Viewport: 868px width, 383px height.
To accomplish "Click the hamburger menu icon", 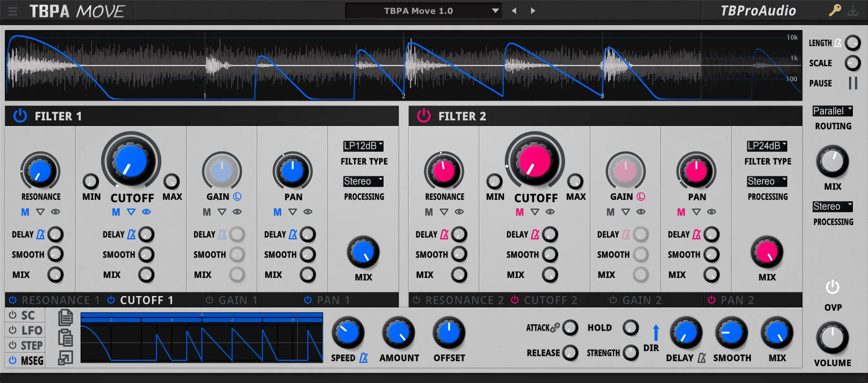I will (13, 11).
